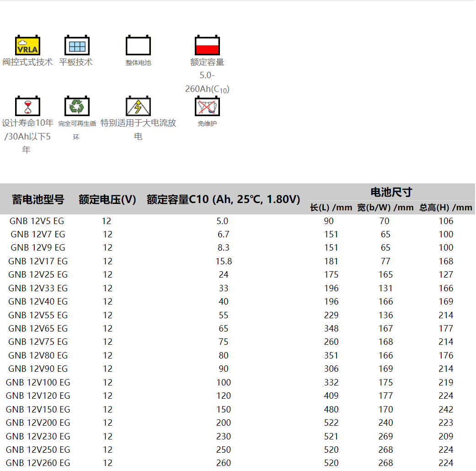Select model GNB 12V9 EG
This screenshot has width=476, height=471.
point(38,247)
